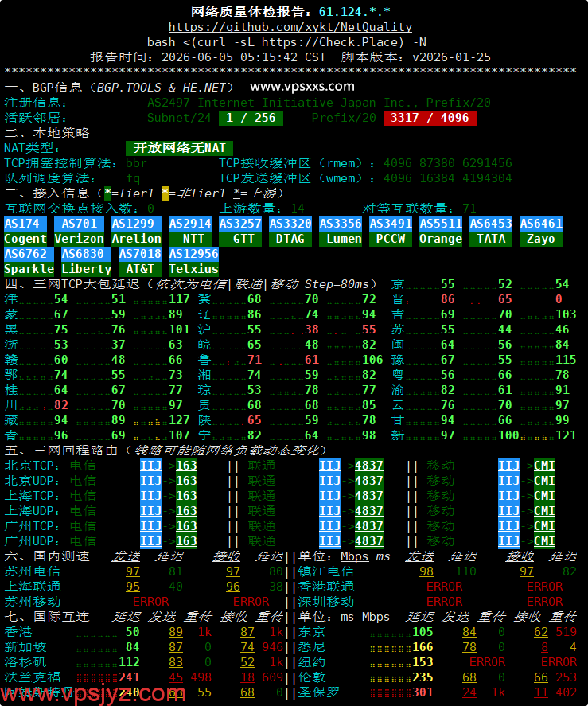Viewport: 588px width, 706px height.
Task: Click the Mbps unit label in 国内测速 header
Action: pyautogui.click(x=354, y=556)
